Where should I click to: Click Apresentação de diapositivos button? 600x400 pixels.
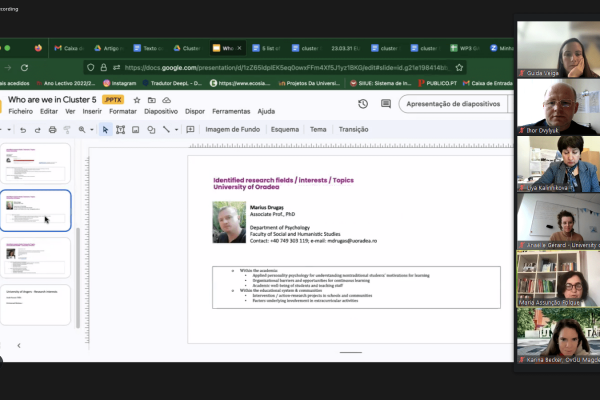pyautogui.click(x=453, y=104)
